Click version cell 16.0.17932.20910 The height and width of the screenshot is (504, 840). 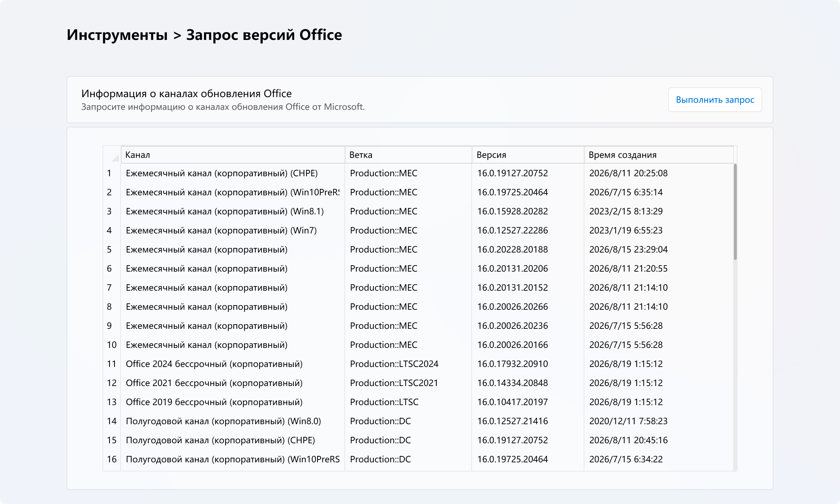tap(528, 364)
